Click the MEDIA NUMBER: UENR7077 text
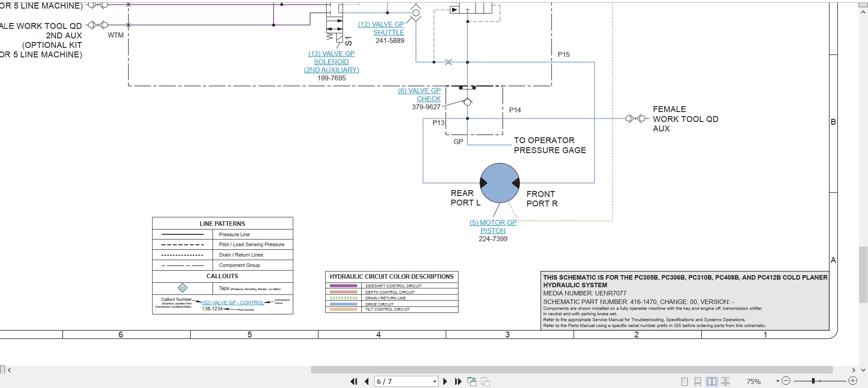 (585, 293)
